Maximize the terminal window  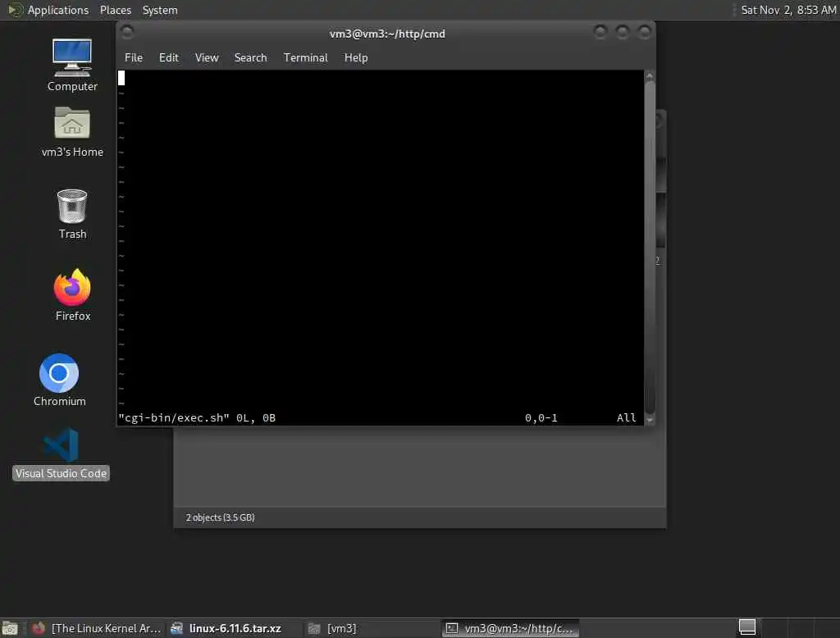[623, 33]
